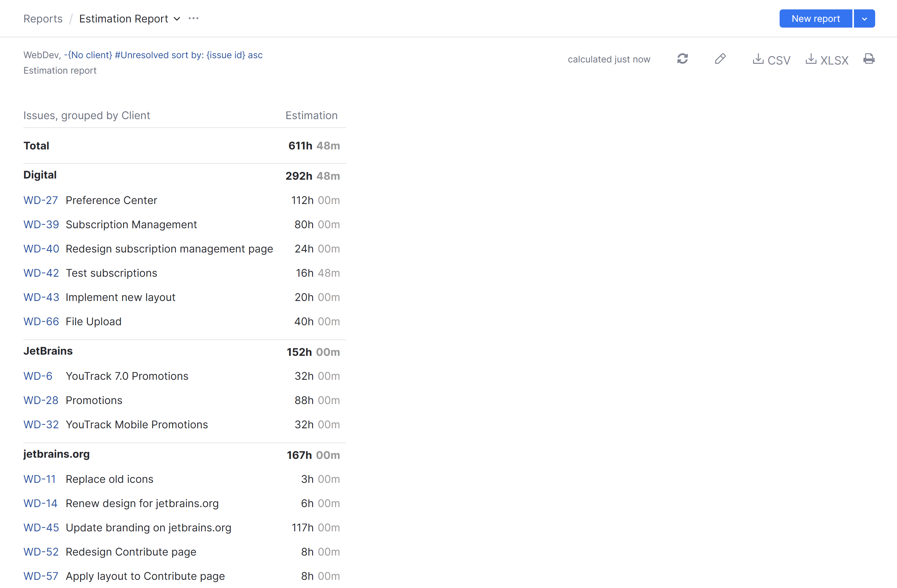
Task: Open issue WD-66 File Upload
Action: click(41, 322)
